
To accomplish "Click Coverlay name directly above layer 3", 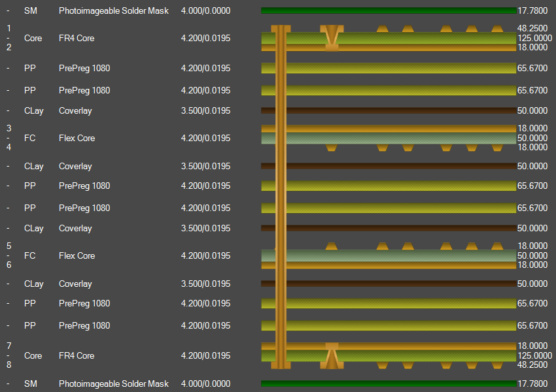I will pyautogui.click(x=75, y=111).
